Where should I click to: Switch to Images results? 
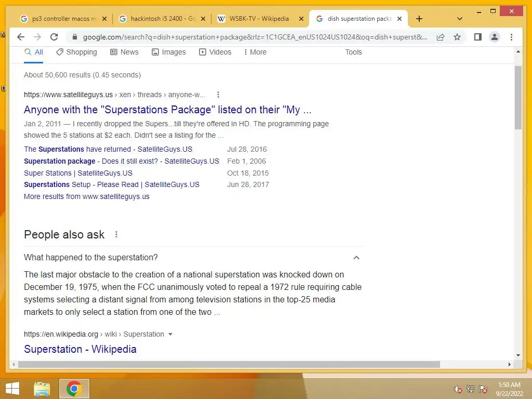(169, 52)
